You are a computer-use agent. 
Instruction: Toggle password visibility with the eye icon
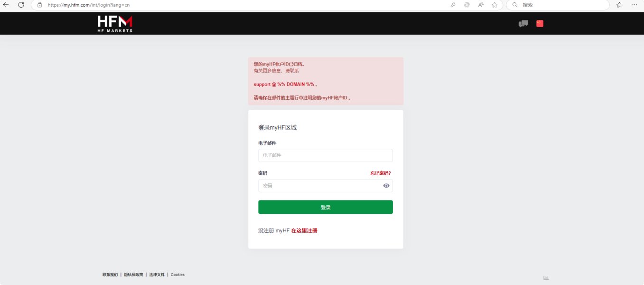tap(386, 186)
